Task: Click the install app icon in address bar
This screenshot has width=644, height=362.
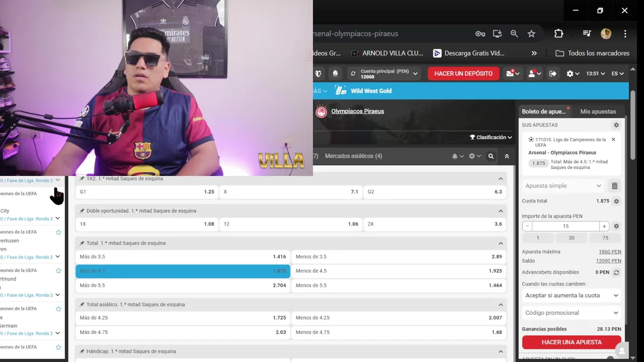Action: (x=497, y=34)
